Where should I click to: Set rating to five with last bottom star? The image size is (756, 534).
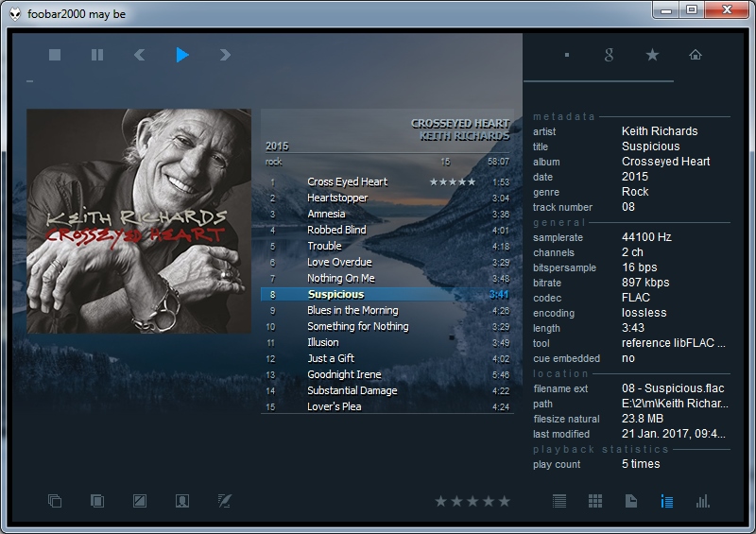tap(505, 501)
